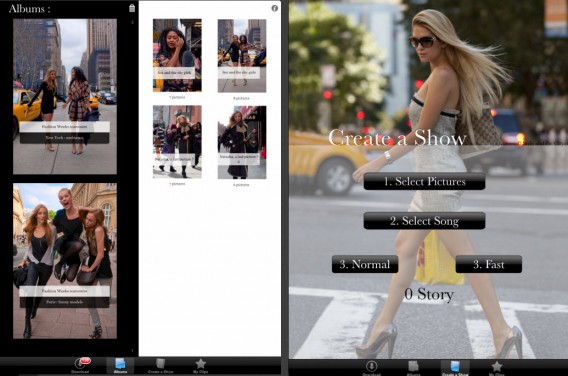Image resolution: width=568 pixels, height=376 pixels.
Task: Select the Albums tab in the left screen
Action: pos(120,365)
